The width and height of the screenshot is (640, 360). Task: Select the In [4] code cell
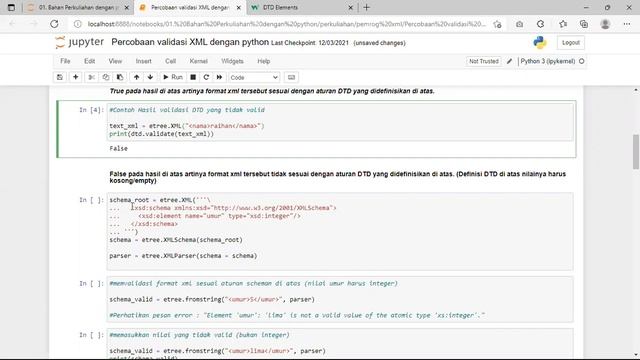click(x=341, y=122)
